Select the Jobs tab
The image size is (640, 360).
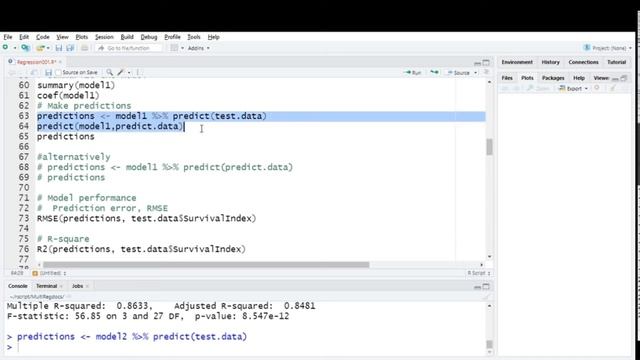pos(77,286)
